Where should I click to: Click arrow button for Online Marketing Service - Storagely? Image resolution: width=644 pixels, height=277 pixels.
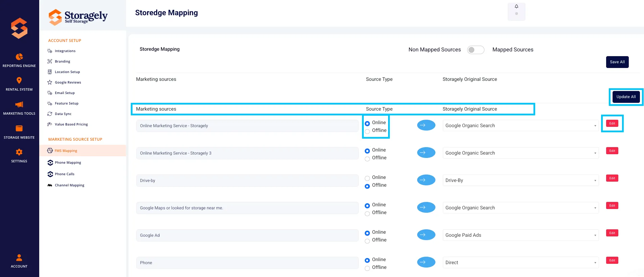pos(426,125)
